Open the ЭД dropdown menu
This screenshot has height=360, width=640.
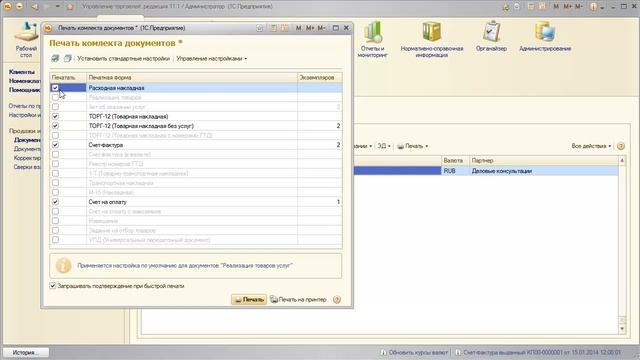click(x=384, y=146)
